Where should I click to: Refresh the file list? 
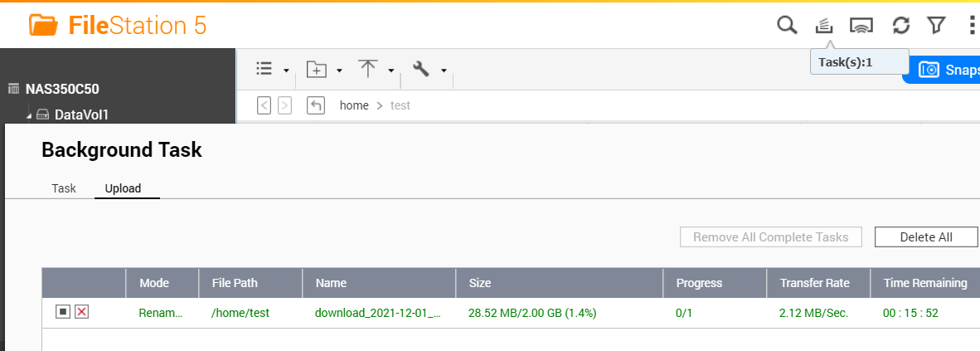tap(900, 26)
